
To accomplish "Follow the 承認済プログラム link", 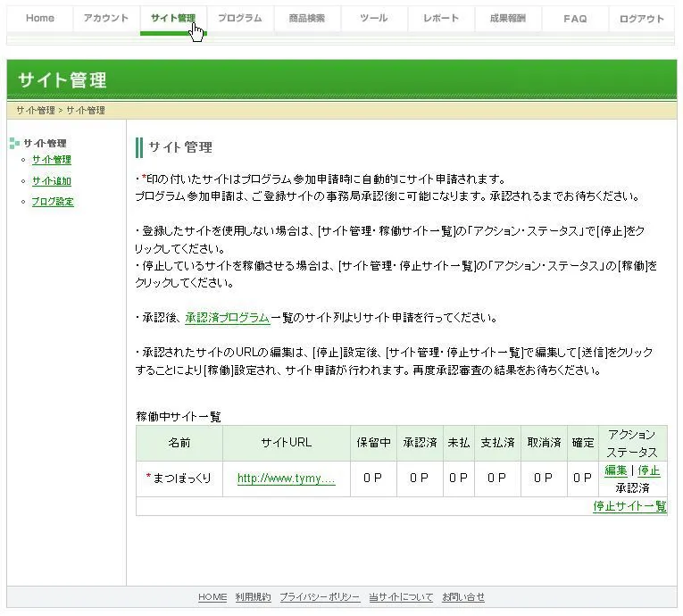I will [x=227, y=318].
